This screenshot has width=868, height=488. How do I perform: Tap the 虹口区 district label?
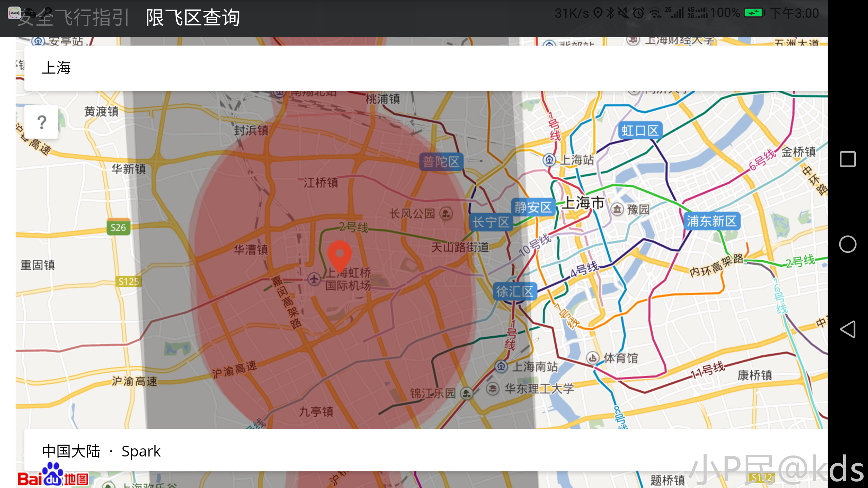tap(640, 130)
